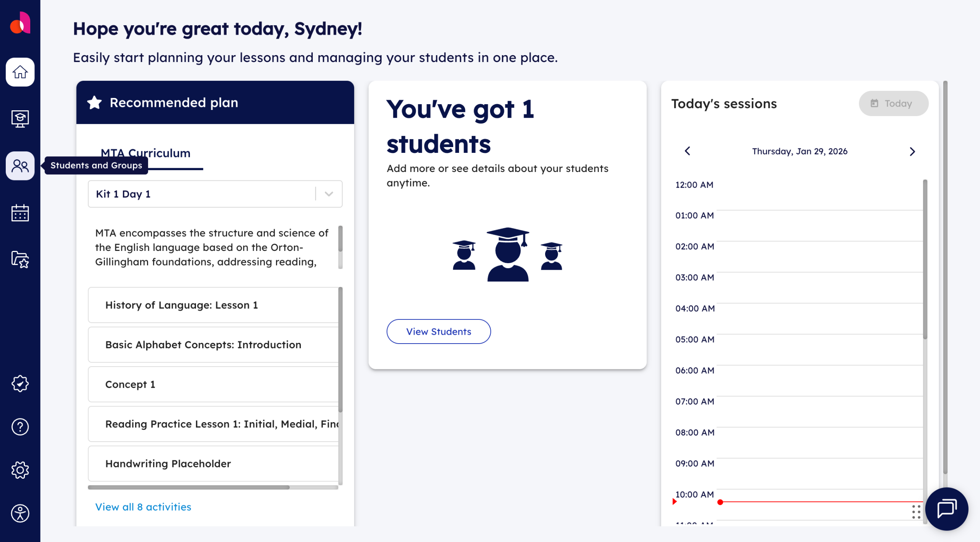
Task: Open the help question mark icon
Action: tap(20, 427)
